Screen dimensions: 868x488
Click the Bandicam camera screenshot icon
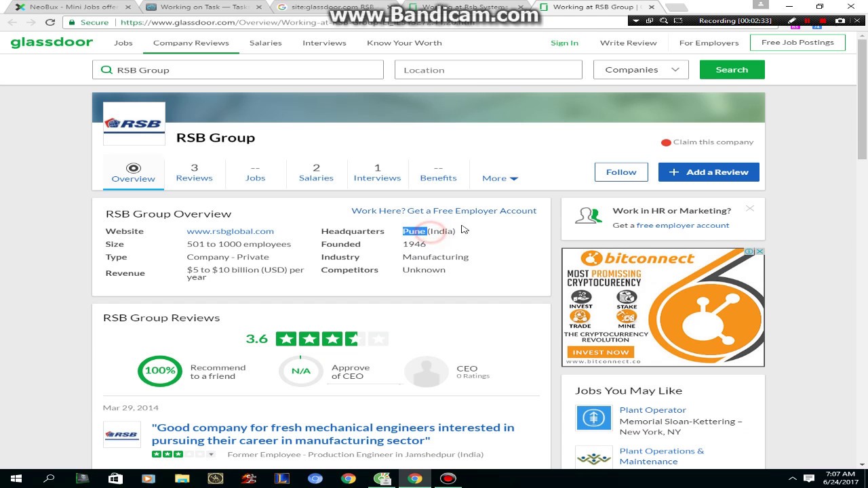point(840,20)
